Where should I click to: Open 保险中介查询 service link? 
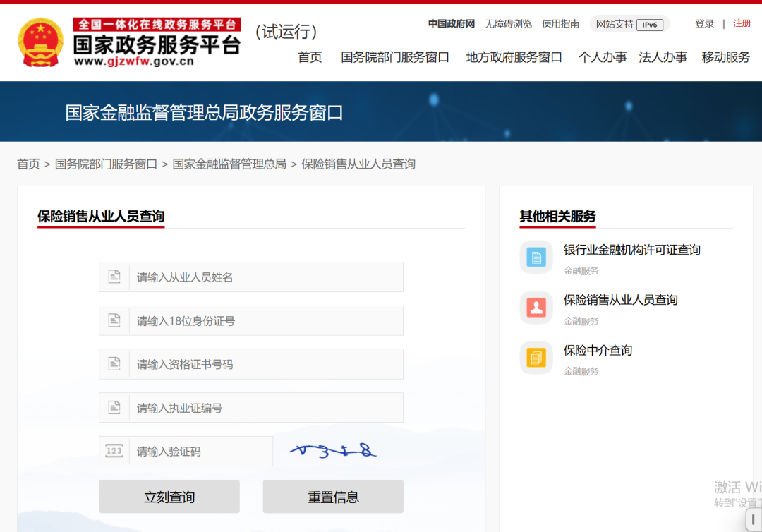598,350
